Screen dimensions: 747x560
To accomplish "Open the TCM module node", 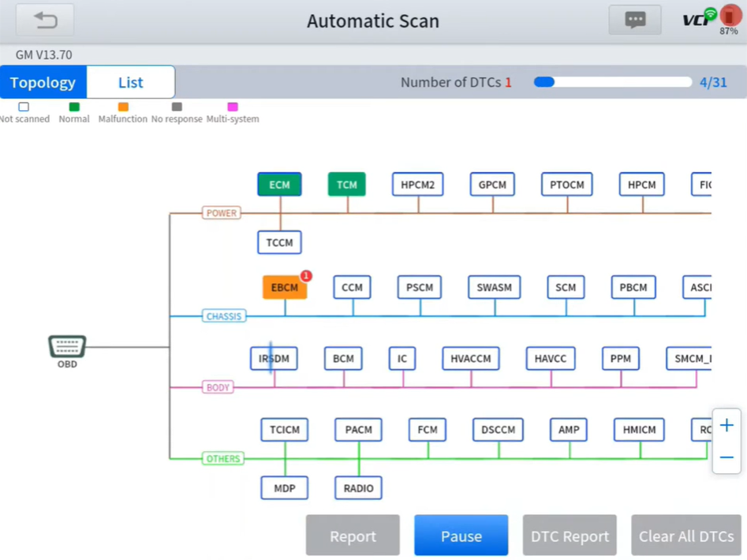I will point(347,185).
